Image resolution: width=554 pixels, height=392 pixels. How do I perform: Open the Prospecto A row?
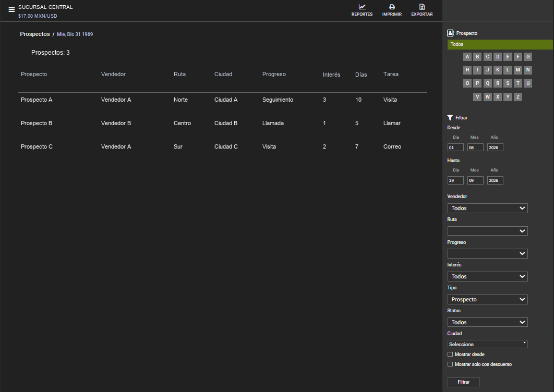coord(223,100)
